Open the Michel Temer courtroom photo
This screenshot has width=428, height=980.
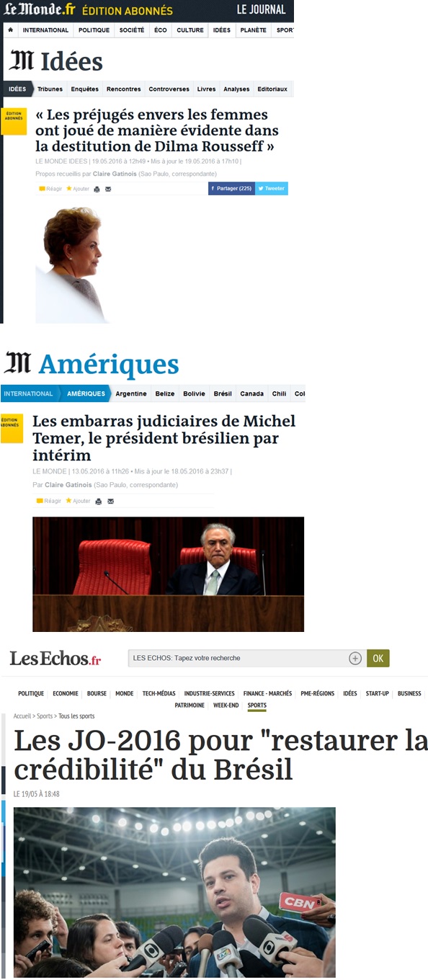pos(168,574)
